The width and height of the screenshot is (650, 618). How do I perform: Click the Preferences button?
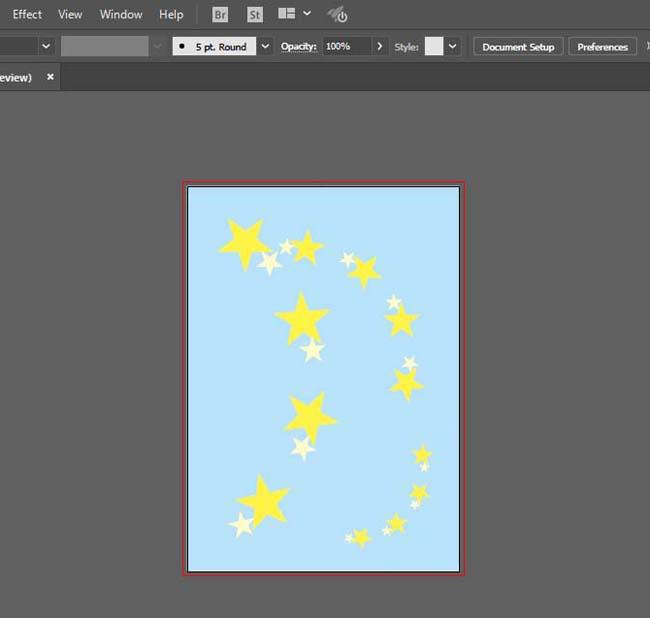pos(603,47)
